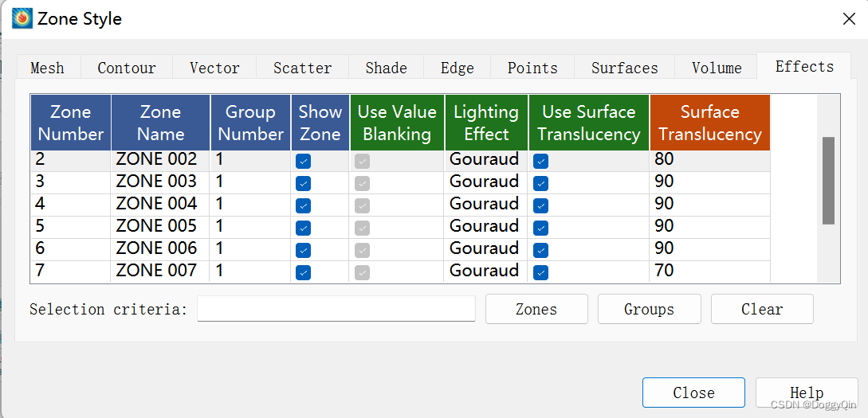Screen dimensions: 868x418
Task: Switch to the Mesh tab
Action: point(48,68)
